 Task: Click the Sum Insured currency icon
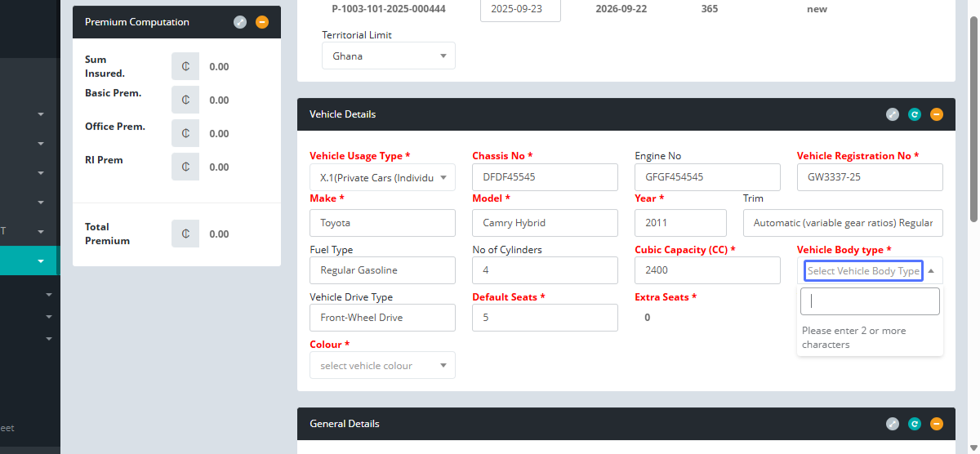coord(185,66)
